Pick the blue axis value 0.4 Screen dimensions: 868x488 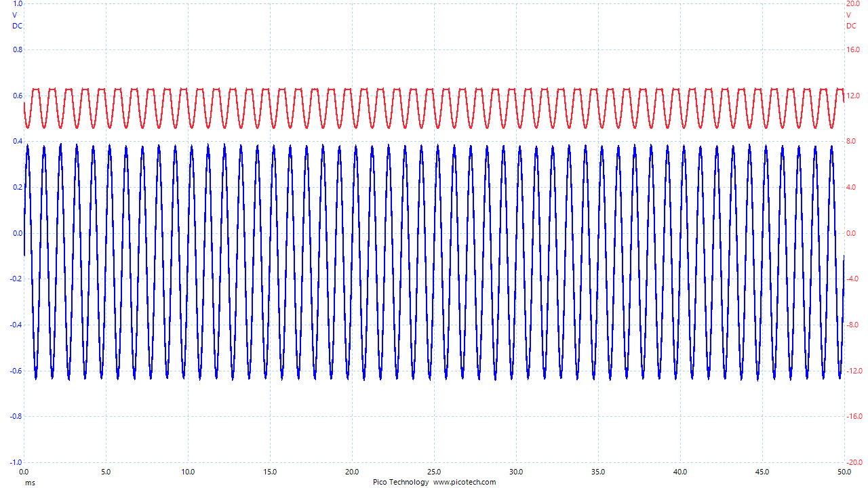[x=18, y=142]
